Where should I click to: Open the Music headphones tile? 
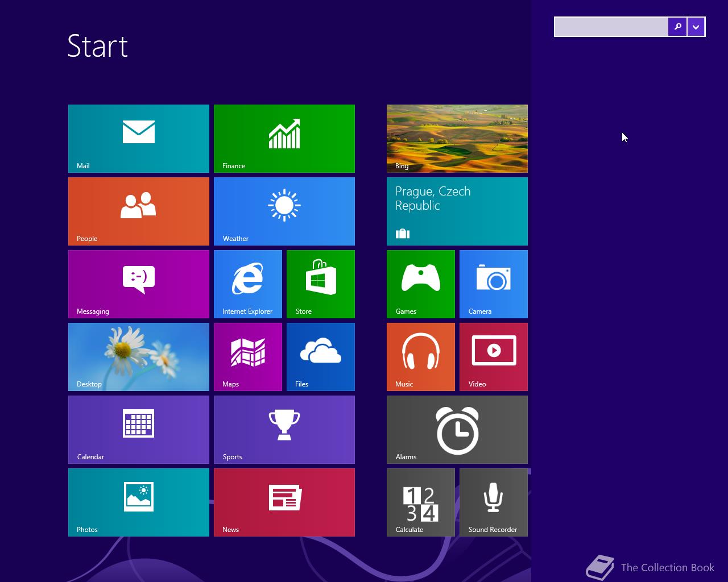click(x=421, y=357)
